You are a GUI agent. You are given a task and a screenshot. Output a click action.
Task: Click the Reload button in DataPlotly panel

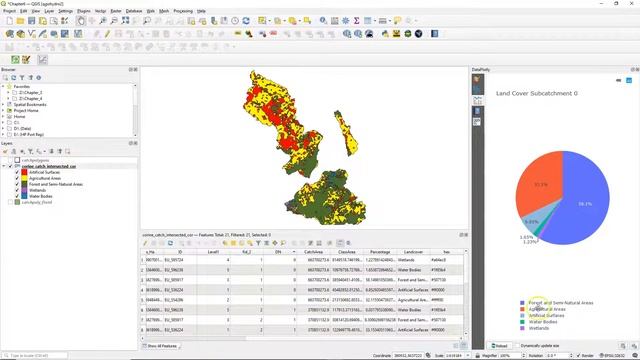click(499, 346)
